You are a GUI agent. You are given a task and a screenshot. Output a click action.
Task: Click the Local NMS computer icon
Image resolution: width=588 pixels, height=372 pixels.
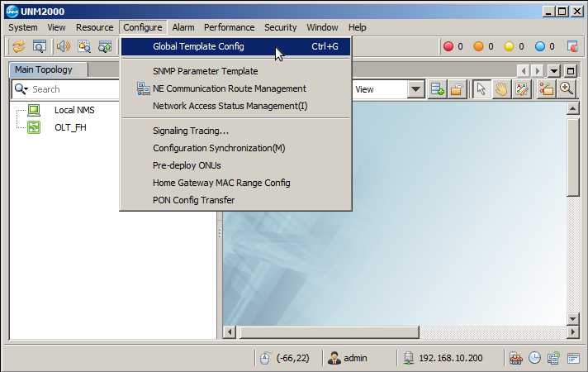coord(34,110)
